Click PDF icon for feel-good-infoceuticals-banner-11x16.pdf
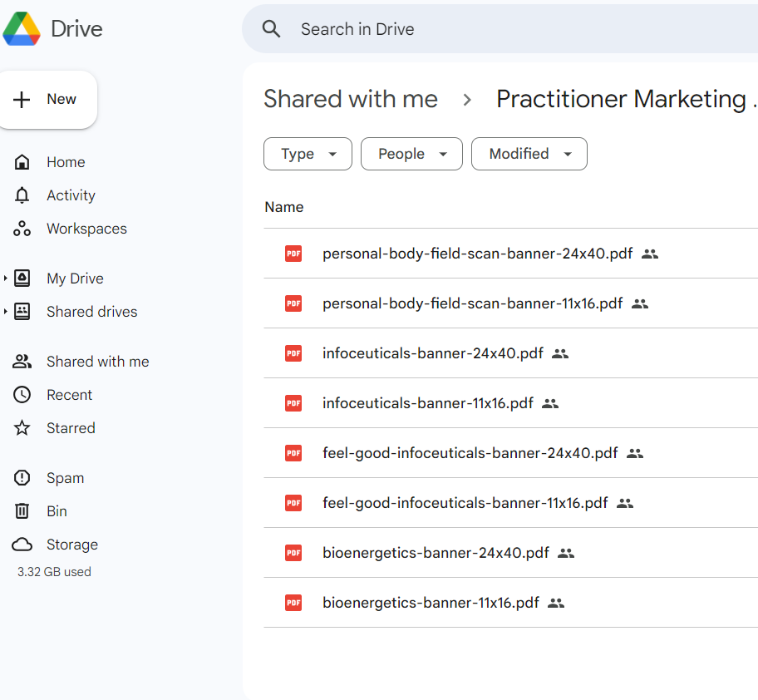758x700 pixels. (x=293, y=503)
